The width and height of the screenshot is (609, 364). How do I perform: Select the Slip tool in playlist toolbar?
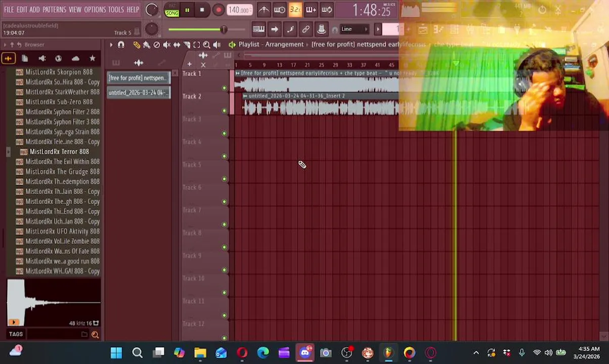coord(177,45)
